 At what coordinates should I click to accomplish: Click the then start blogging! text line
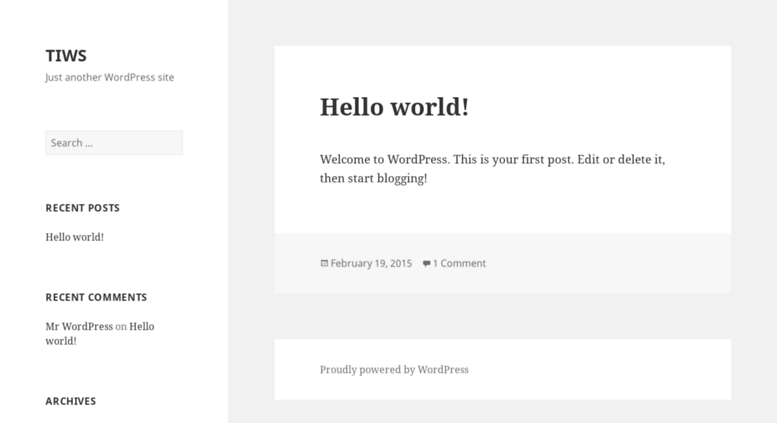(374, 178)
